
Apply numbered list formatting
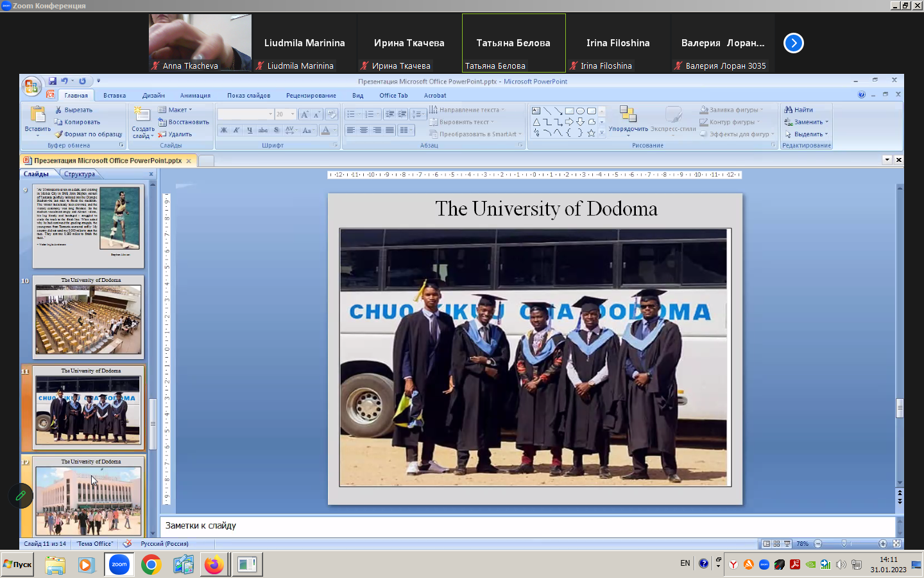tap(369, 114)
